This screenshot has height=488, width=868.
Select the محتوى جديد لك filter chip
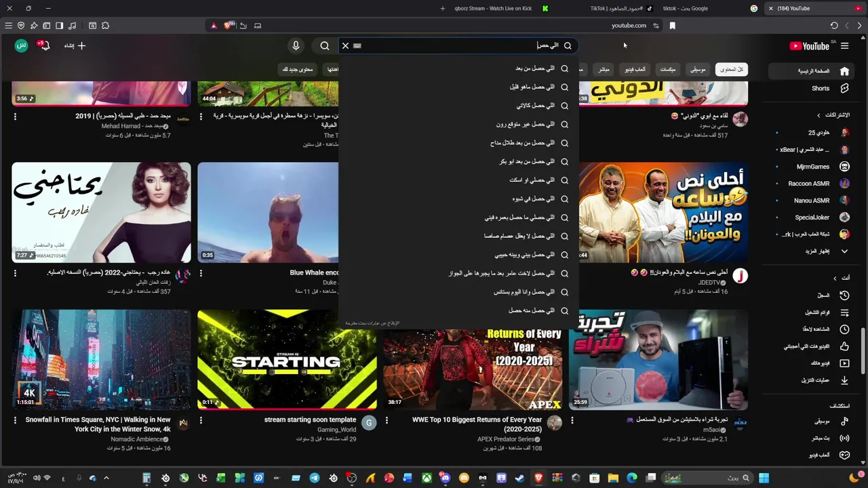click(298, 69)
